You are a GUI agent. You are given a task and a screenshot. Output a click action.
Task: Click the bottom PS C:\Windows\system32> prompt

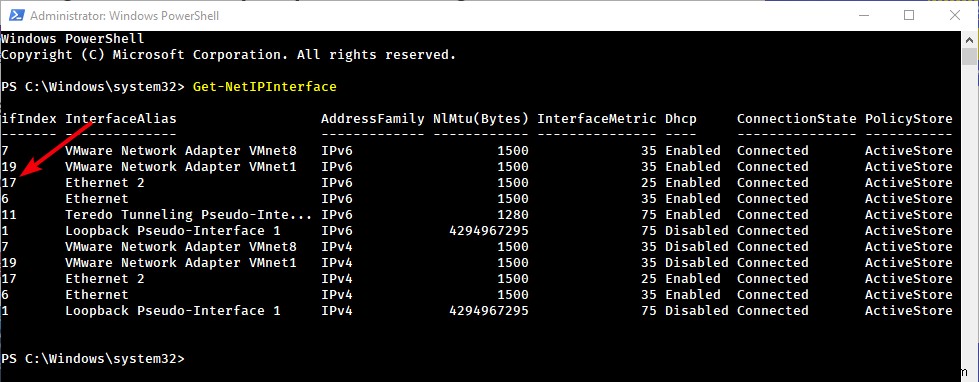(x=93, y=359)
